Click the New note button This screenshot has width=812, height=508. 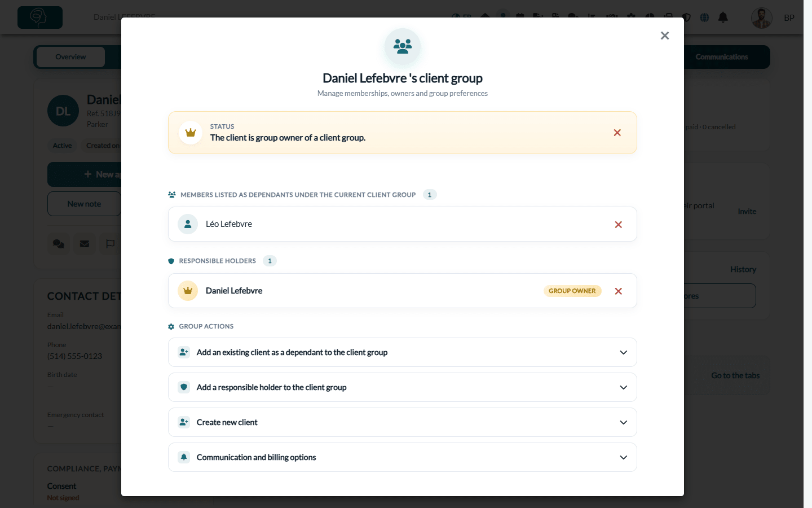84,204
